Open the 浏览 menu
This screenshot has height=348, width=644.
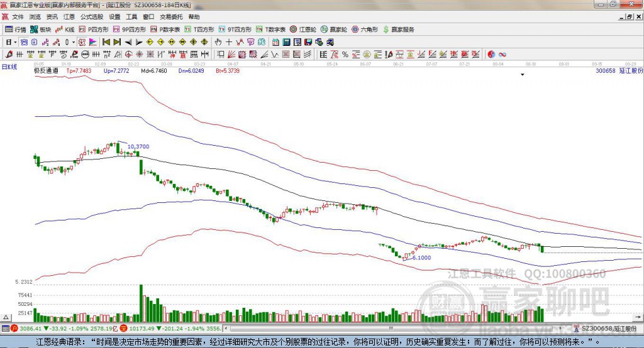coord(35,17)
